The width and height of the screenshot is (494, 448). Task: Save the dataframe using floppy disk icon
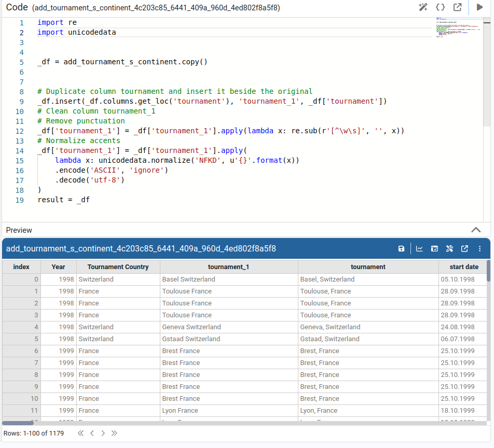coord(401,249)
